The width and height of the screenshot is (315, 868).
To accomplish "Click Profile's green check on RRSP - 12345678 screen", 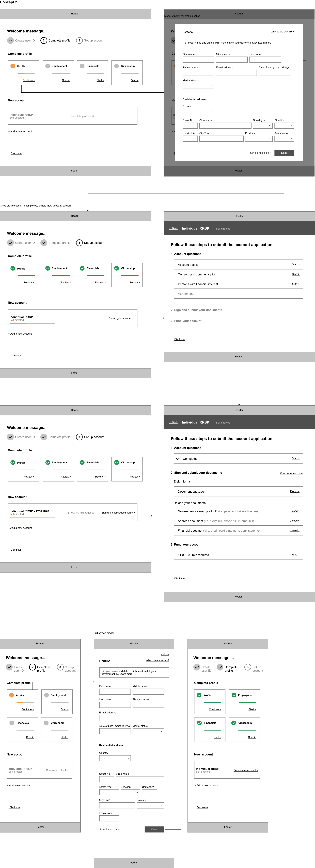I will [13, 463].
